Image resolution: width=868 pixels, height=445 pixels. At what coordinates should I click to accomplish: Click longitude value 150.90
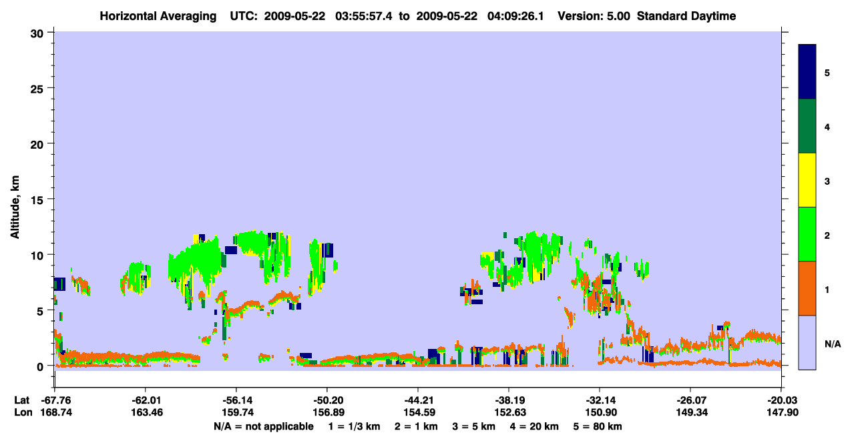pos(600,413)
